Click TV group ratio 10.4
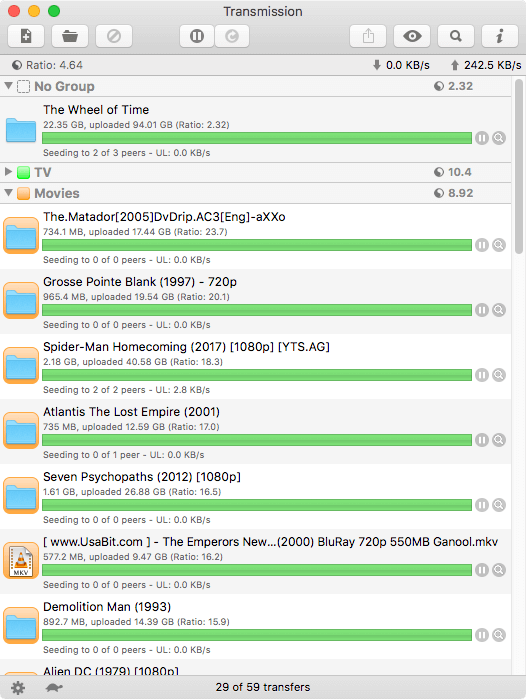The height and width of the screenshot is (699, 526). click(460, 172)
